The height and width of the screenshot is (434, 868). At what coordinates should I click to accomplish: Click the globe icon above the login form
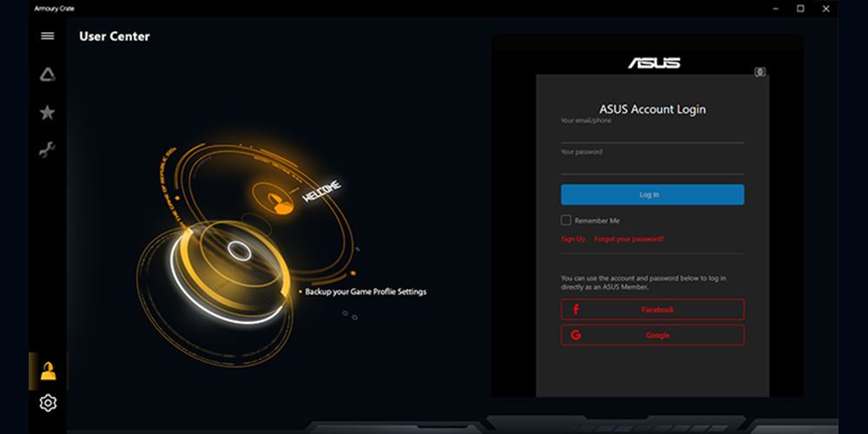pyautogui.click(x=759, y=72)
